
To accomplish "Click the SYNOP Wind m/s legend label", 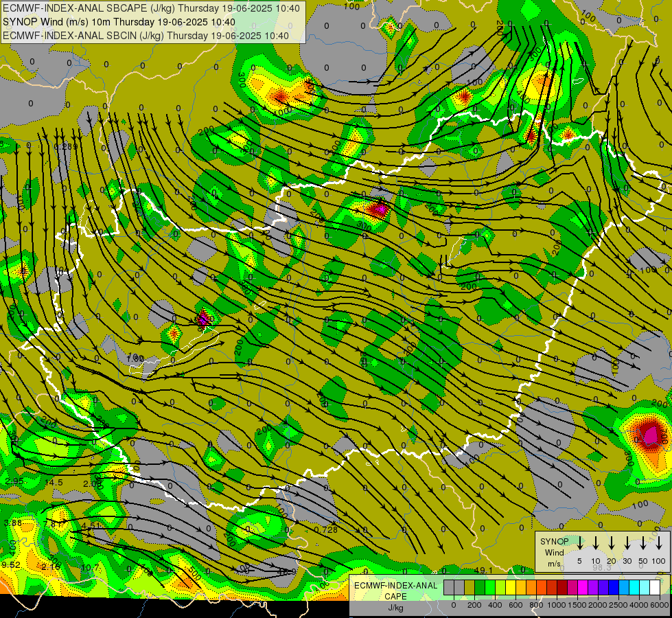I will [554, 552].
